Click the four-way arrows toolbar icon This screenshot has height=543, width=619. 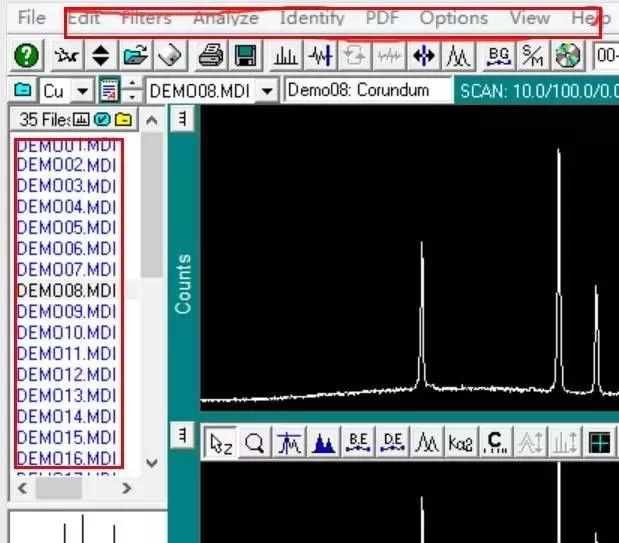424,55
